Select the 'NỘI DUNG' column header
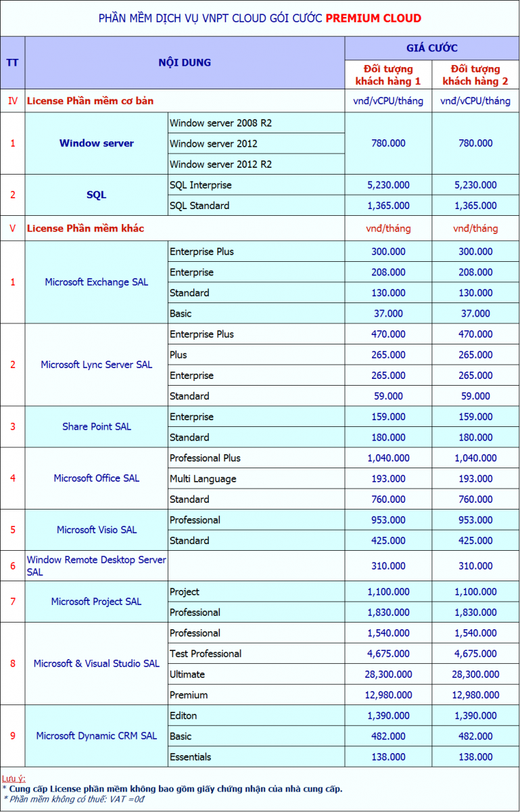The height and width of the screenshot is (812, 520). (185, 62)
